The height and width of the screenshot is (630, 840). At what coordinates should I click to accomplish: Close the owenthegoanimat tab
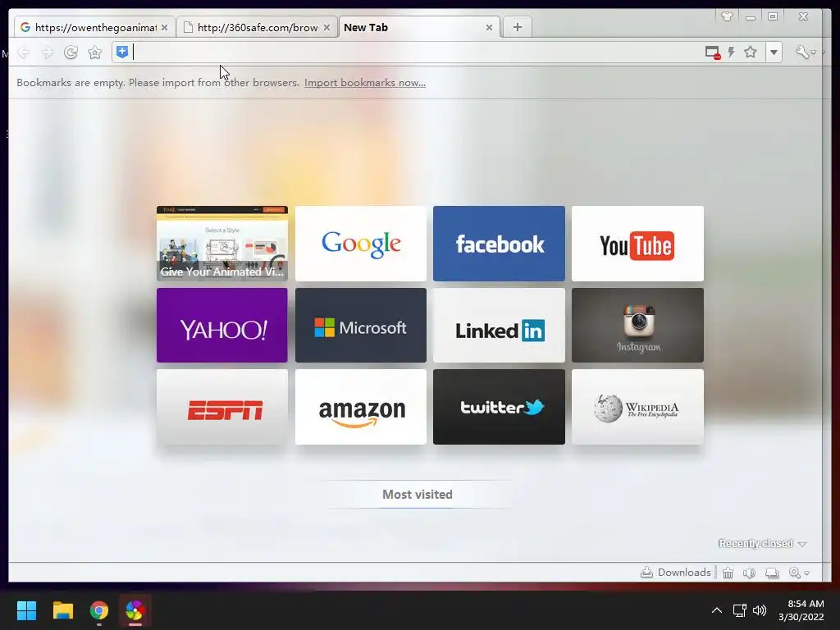tap(164, 27)
